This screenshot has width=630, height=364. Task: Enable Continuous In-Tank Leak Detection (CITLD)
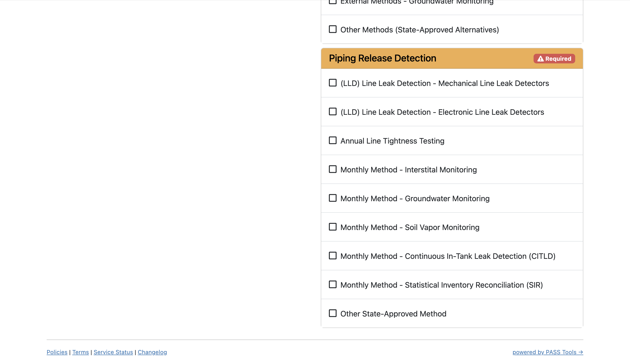(333, 256)
